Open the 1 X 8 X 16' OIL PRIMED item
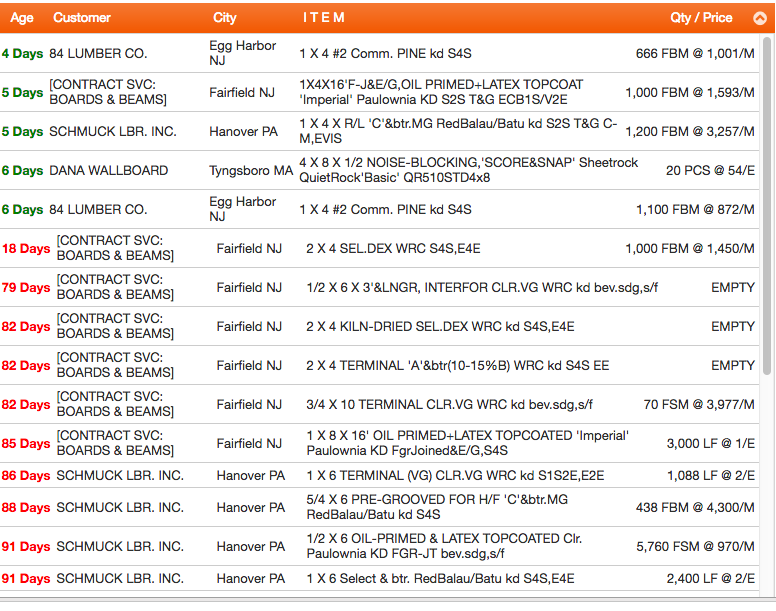Viewport: 776px width, 611px height. [x=467, y=443]
